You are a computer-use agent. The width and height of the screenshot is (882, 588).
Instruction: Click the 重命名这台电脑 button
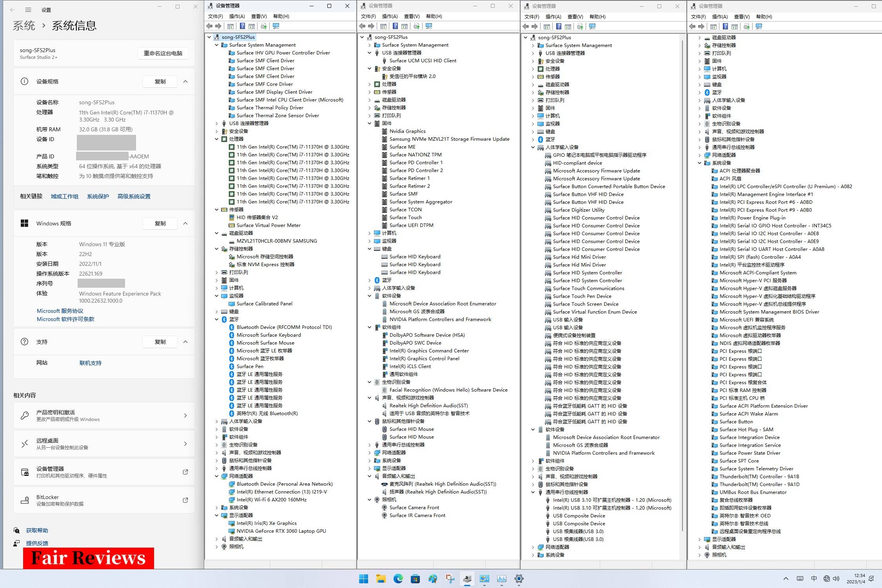pyautogui.click(x=163, y=53)
